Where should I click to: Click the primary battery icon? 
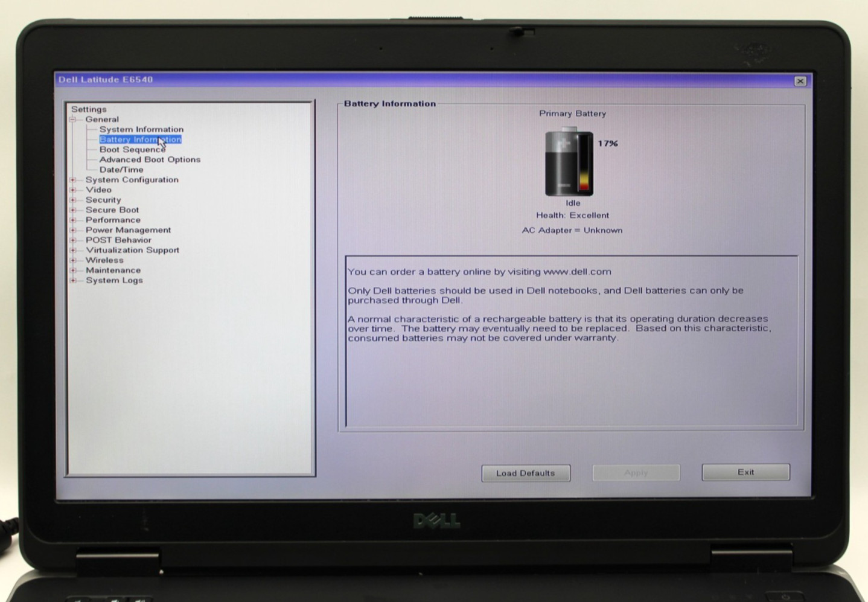[x=569, y=162]
